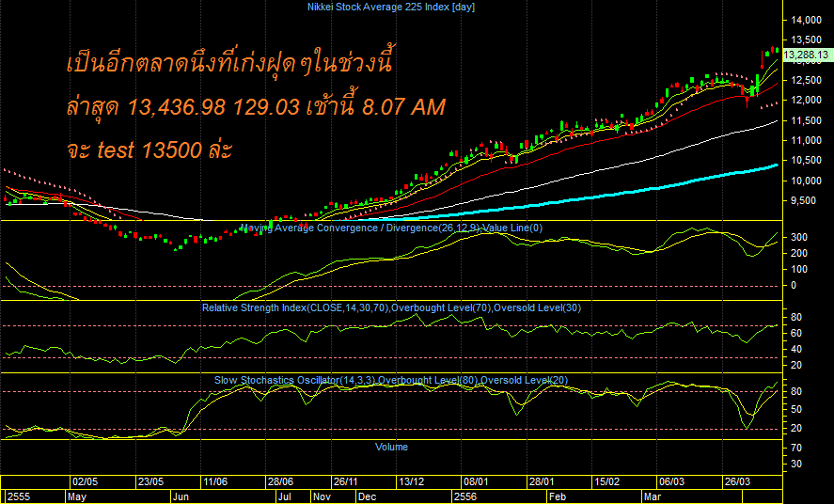Click the 15/02 date marker

click(606, 482)
